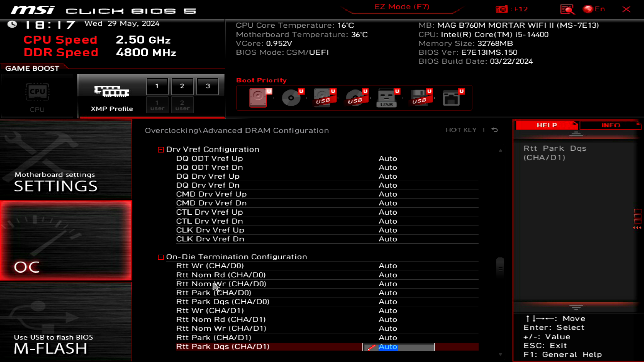Select the DQ ODT Vref Up setting
Viewport: 644px width, 362px height.
pyautogui.click(x=209, y=159)
